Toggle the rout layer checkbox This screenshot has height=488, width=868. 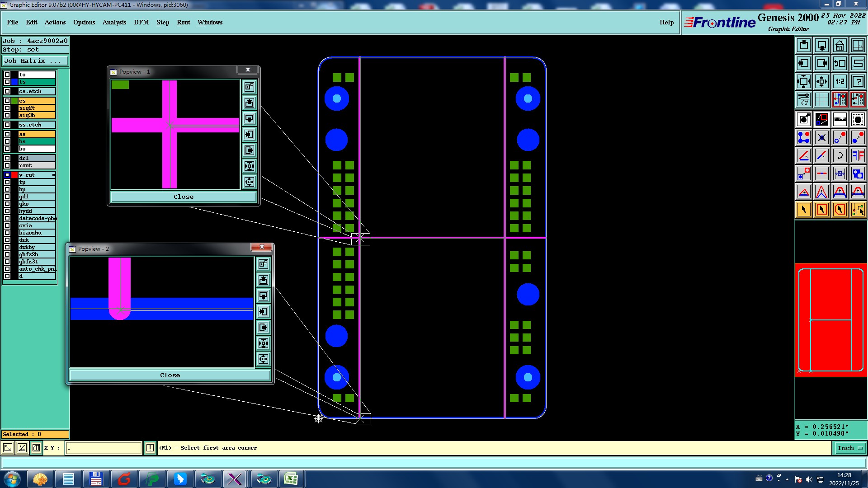tap(7, 165)
